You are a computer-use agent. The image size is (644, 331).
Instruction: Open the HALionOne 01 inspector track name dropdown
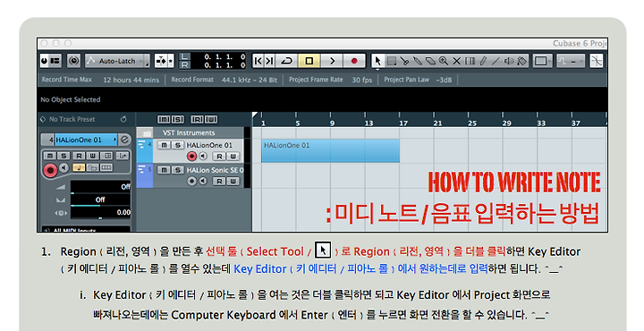(86, 140)
